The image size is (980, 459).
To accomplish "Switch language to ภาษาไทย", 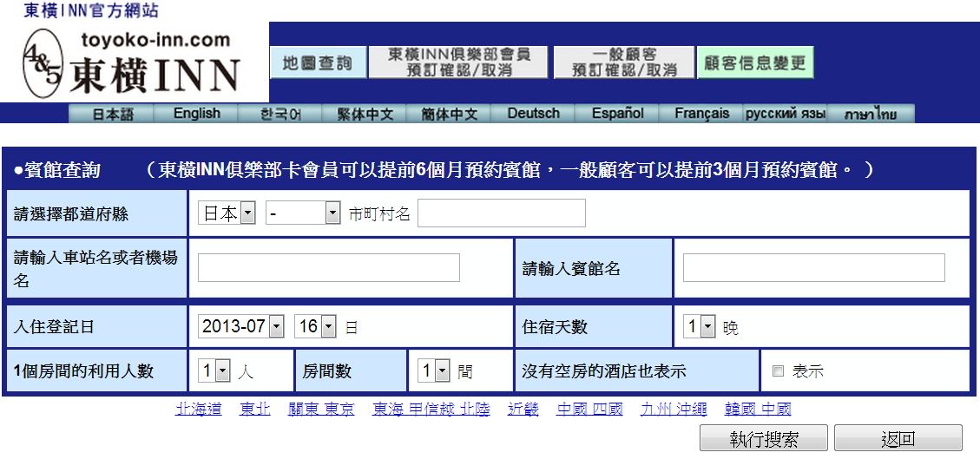I will 871,114.
